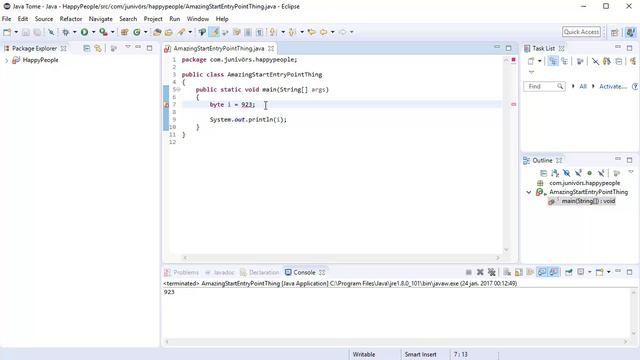
Task: Click the Remove Launch X in Console
Action: 480,272
